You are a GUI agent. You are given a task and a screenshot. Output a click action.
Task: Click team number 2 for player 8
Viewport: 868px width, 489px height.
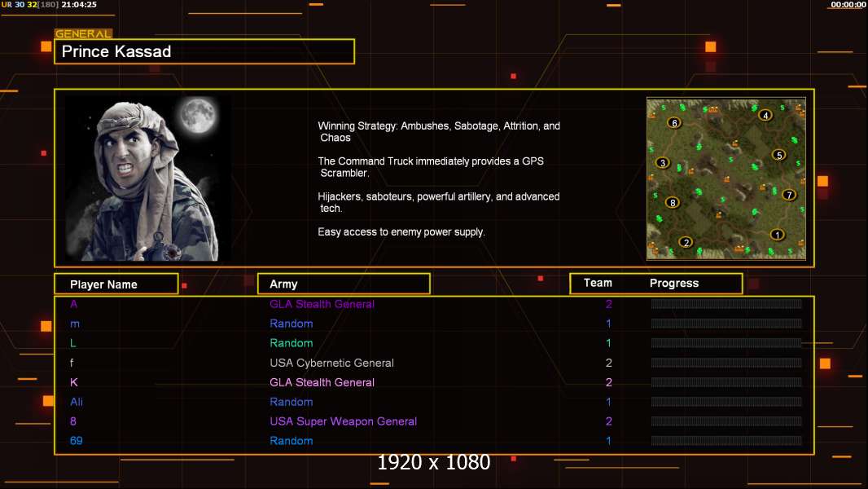point(609,421)
